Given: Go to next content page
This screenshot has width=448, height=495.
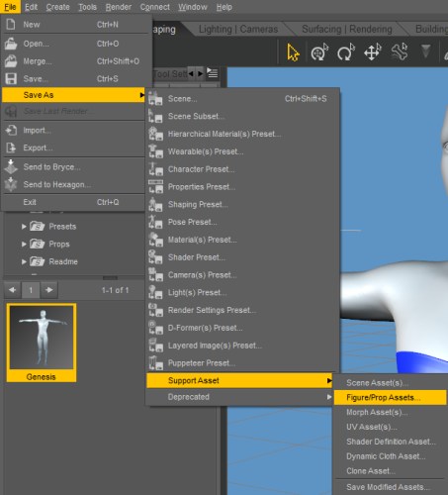Looking at the screenshot, I should pos(49,290).
